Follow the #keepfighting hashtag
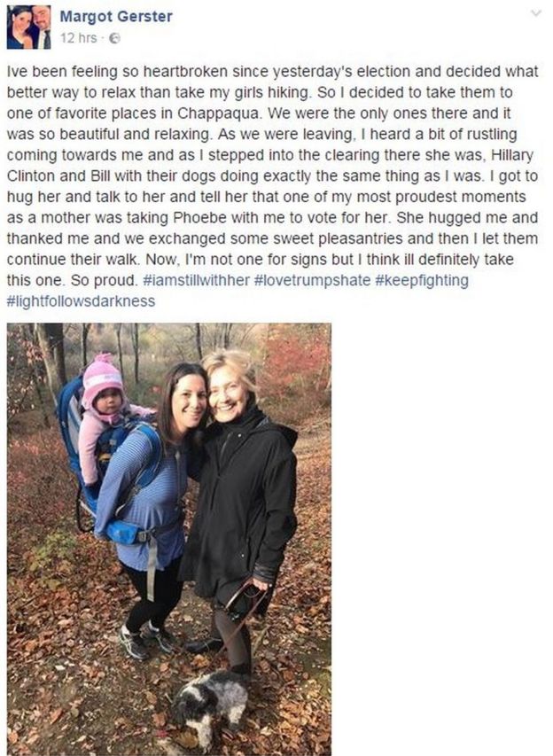The width and height of the screenshot is (553, 756). coord(421,280)
